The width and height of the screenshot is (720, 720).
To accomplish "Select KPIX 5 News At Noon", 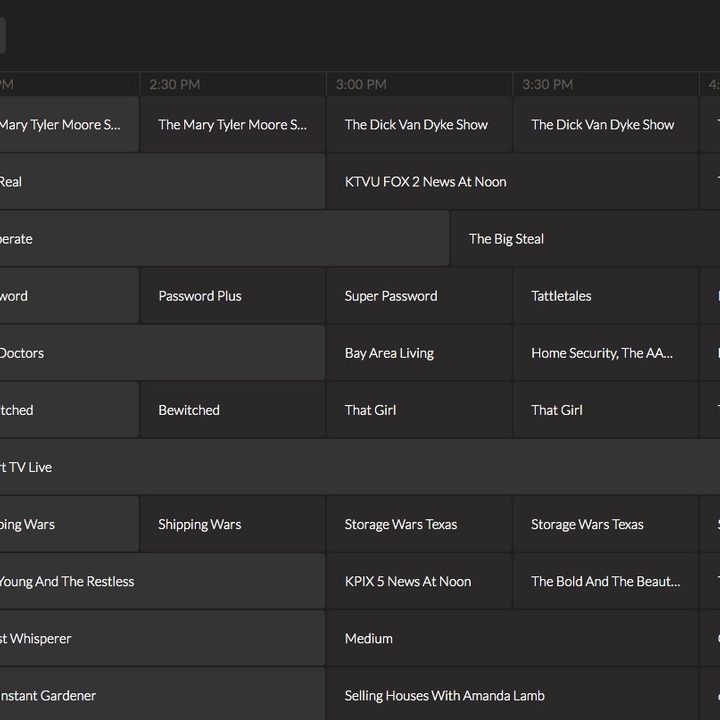I will point(419,581).
